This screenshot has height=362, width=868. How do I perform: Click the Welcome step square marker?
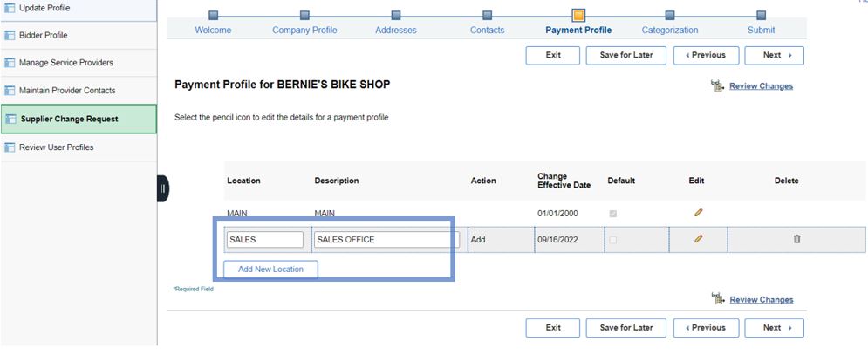pyautogui.click(x=213, y=15)
